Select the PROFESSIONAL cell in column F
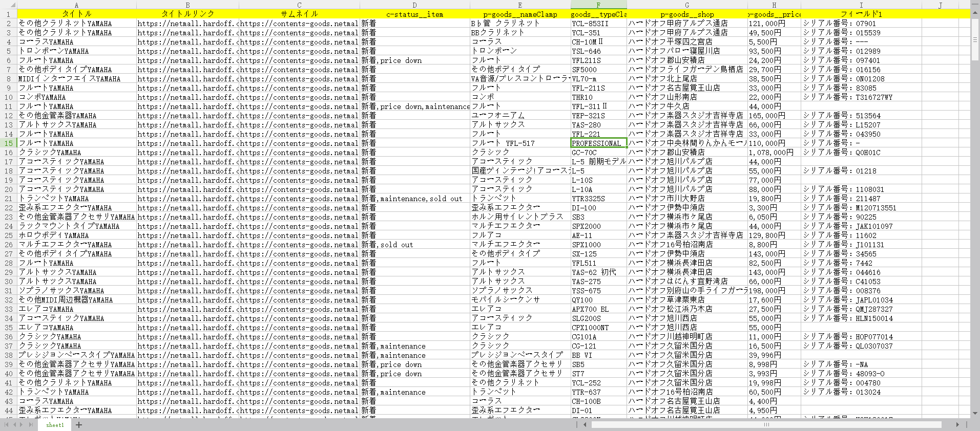 click(598, 143)
